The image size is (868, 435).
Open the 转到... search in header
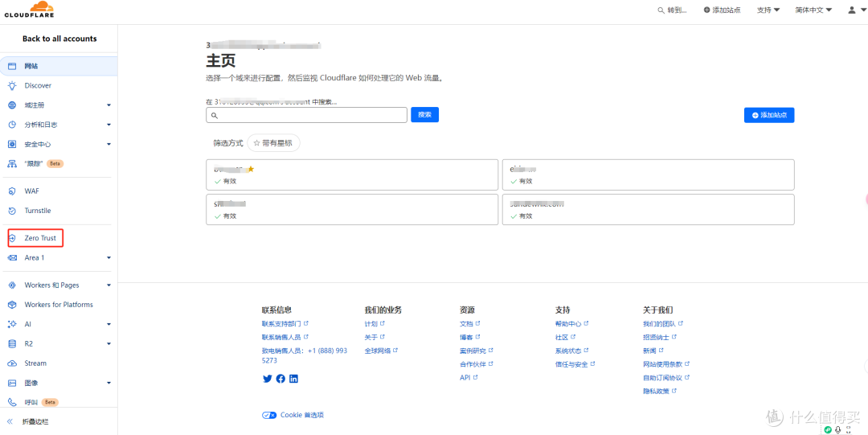[x=672, y=10]
